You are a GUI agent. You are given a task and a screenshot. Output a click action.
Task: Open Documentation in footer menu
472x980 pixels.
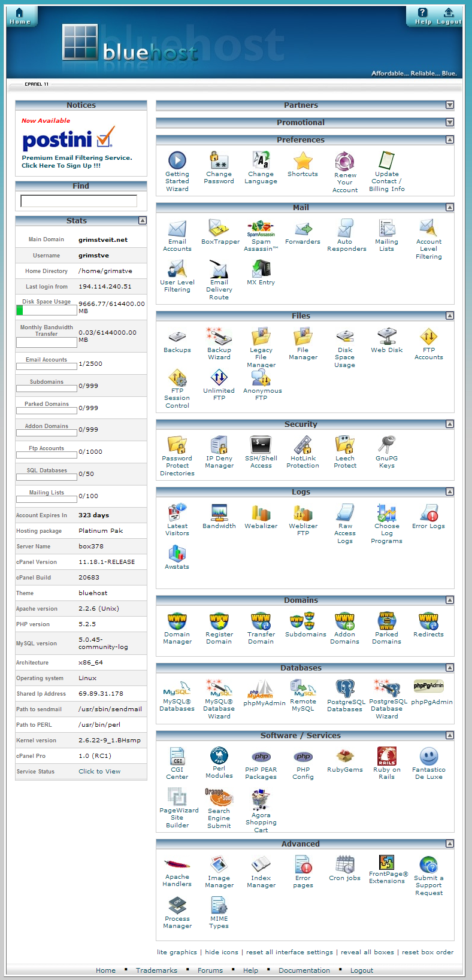tap(304, 970)
